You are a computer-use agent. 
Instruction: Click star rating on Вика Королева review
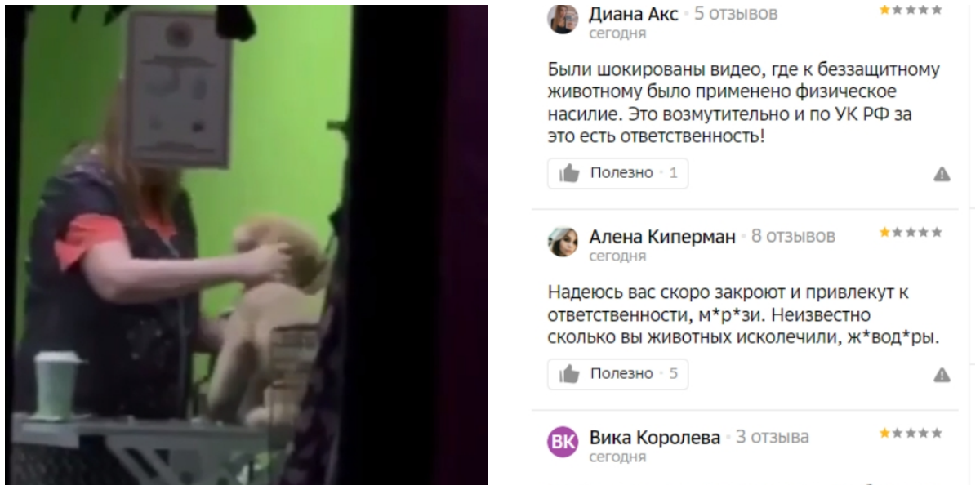(911, 434)
